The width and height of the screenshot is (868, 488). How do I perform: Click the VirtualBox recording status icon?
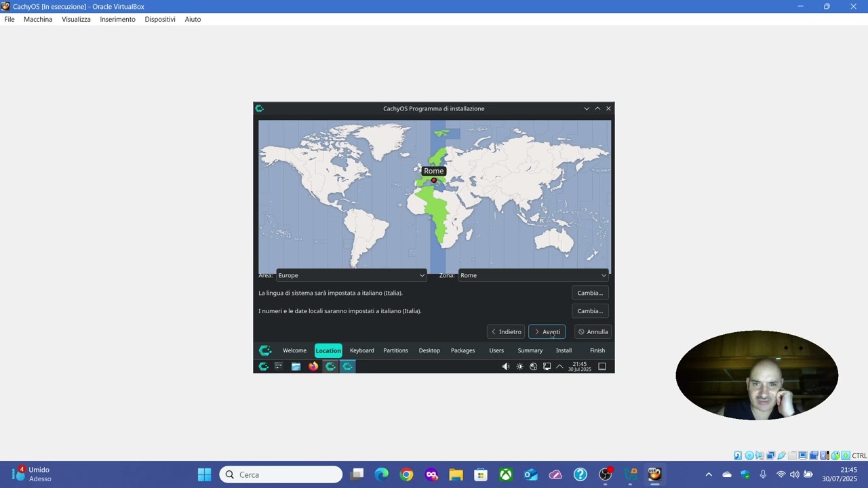pyautogui.click(x=814, y=455)
